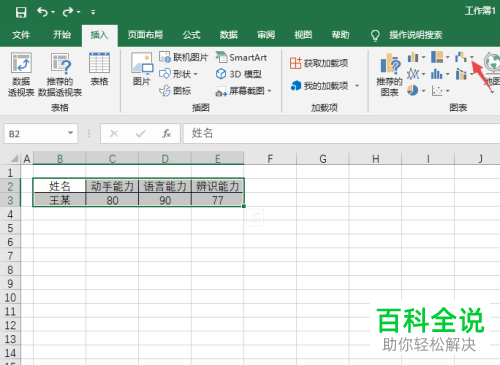Screen dimensions: 500x365
Task: Switch to the 数据 tab
Action: pyautogui.click(x=229, y=35)
